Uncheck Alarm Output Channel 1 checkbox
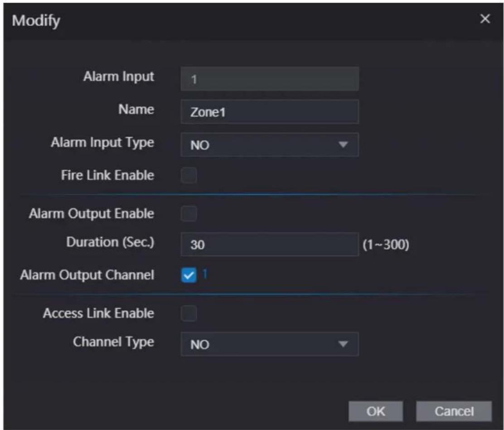The image size is (504, 430). click(x=189, y=275)
